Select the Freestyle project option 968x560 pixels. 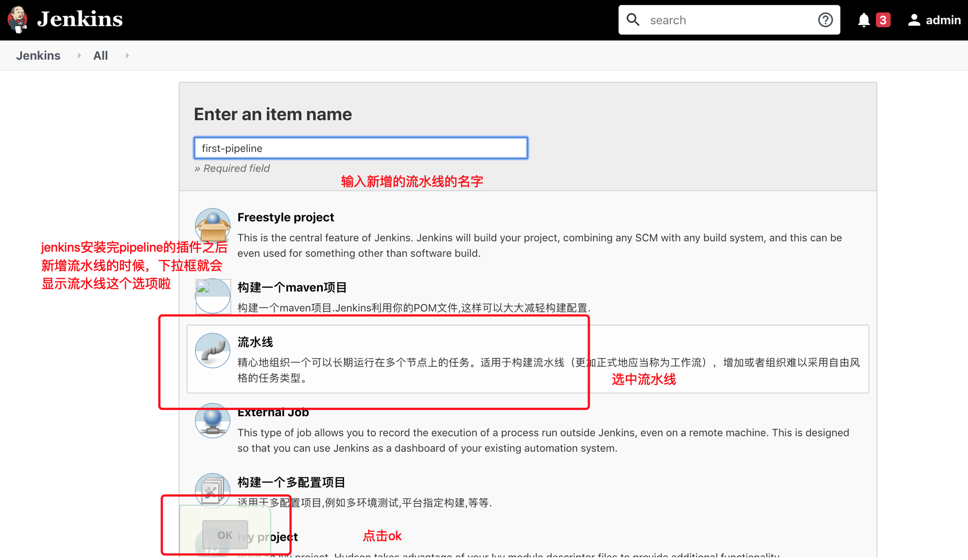[x=286, y=218]
